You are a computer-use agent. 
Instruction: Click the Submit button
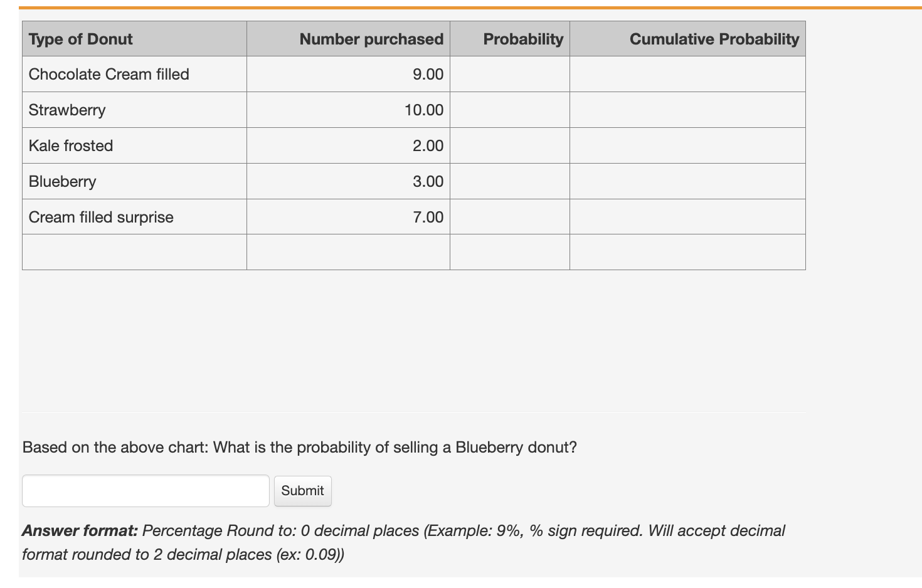(303, 491)
